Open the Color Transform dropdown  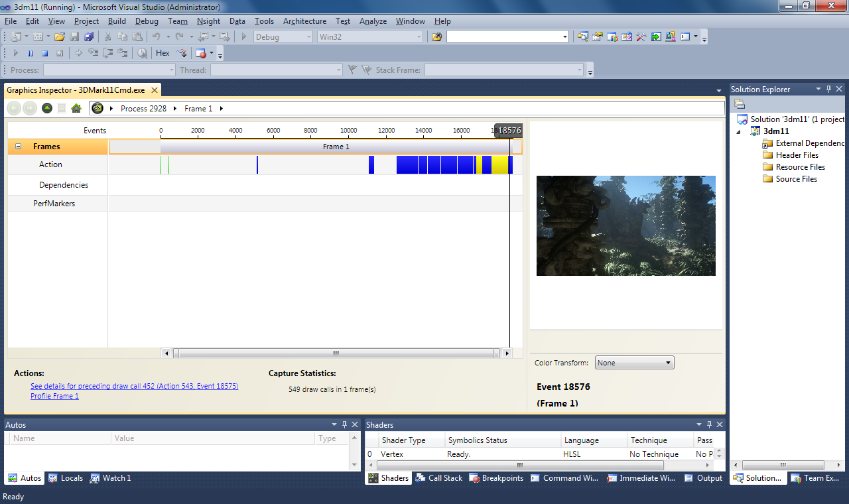pyautogui.click(x=634, y=363)
